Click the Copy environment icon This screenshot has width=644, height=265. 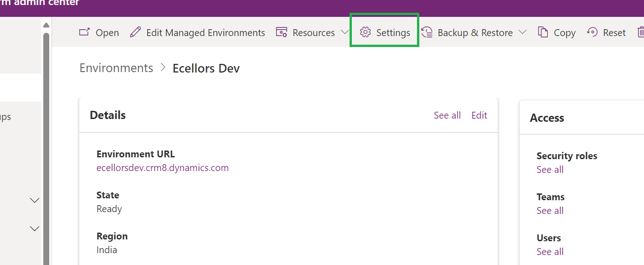[543, 32]
